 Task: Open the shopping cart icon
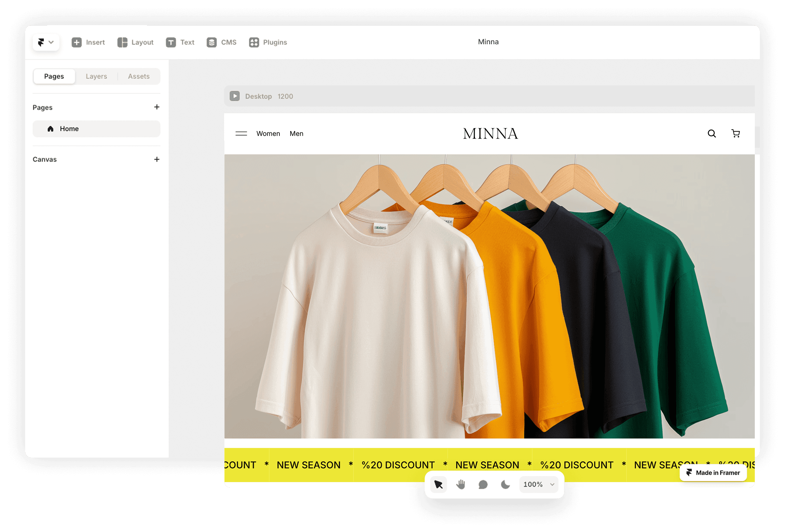click(736, 134)
